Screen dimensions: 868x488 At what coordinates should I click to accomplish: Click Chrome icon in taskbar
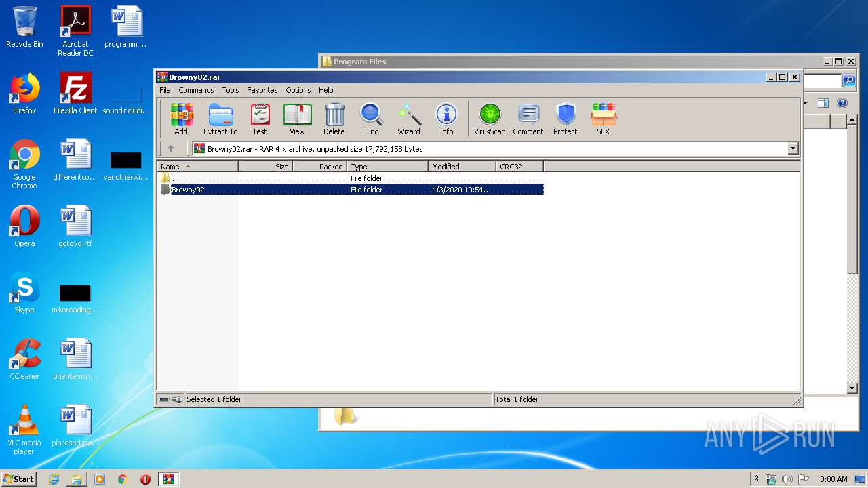122,479
